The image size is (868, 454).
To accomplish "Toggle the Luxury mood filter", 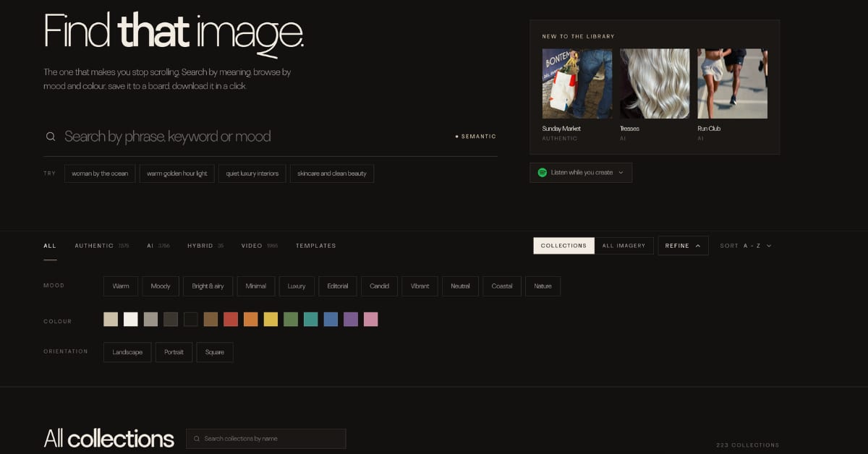I will click(x=297, y=286).
